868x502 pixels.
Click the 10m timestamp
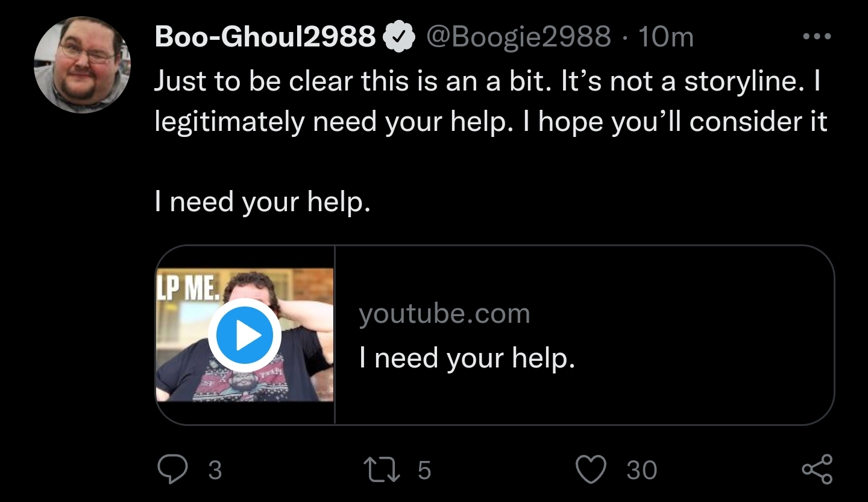(665, 37)
